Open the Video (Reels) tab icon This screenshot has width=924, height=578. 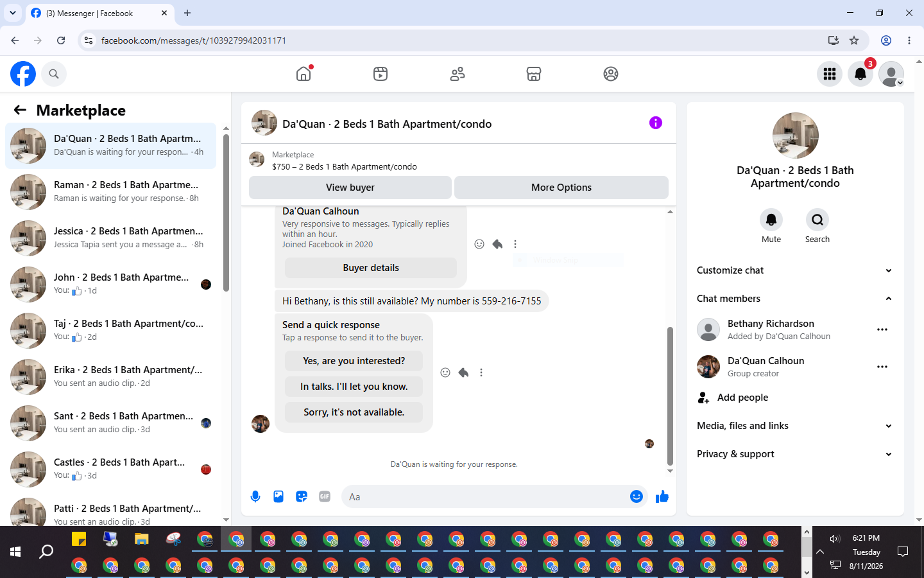[381, 74]
